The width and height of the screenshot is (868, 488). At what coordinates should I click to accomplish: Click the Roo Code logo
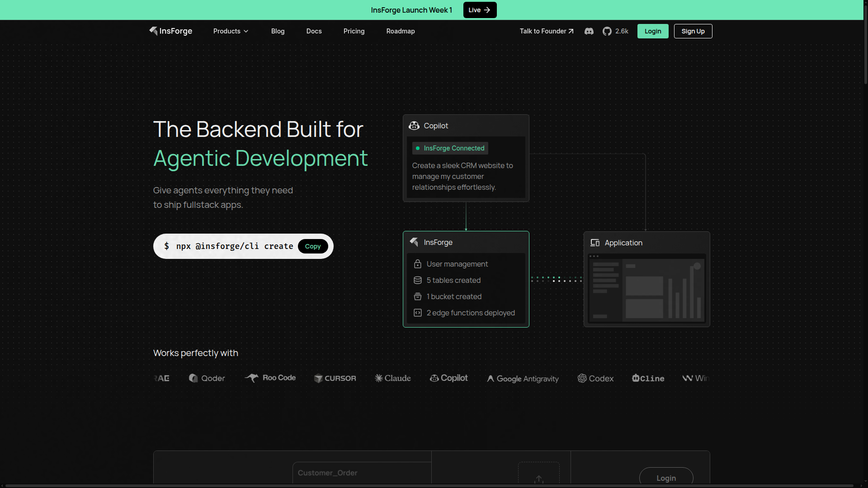[x=270, y=378]
